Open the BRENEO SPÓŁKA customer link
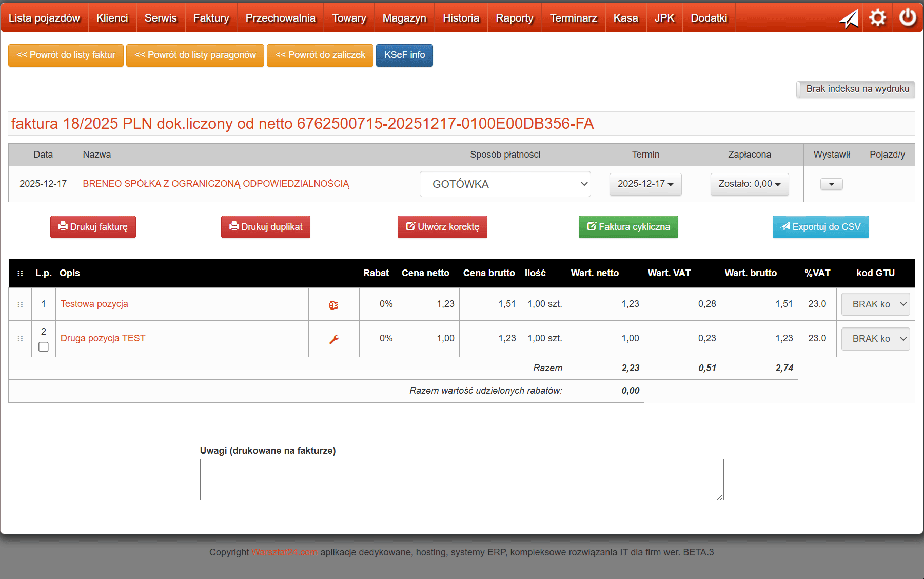Image resolution: width=924 pixels, height=579 pixels. pos(216,184)
